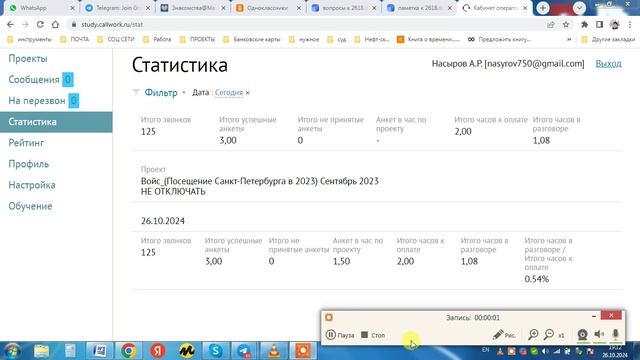The image size is (640, 360).
Task: Open the Chrome profile avatar
Action: point(615,24)
